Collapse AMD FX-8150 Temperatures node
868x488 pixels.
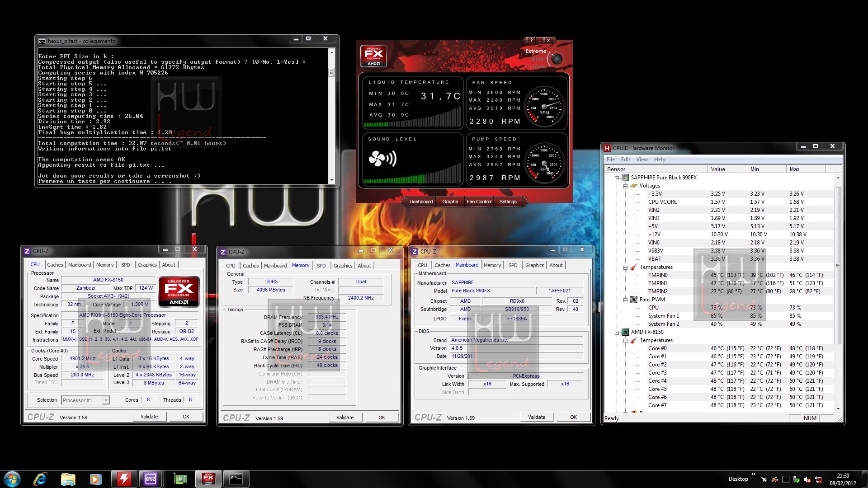tap(625, 341)
